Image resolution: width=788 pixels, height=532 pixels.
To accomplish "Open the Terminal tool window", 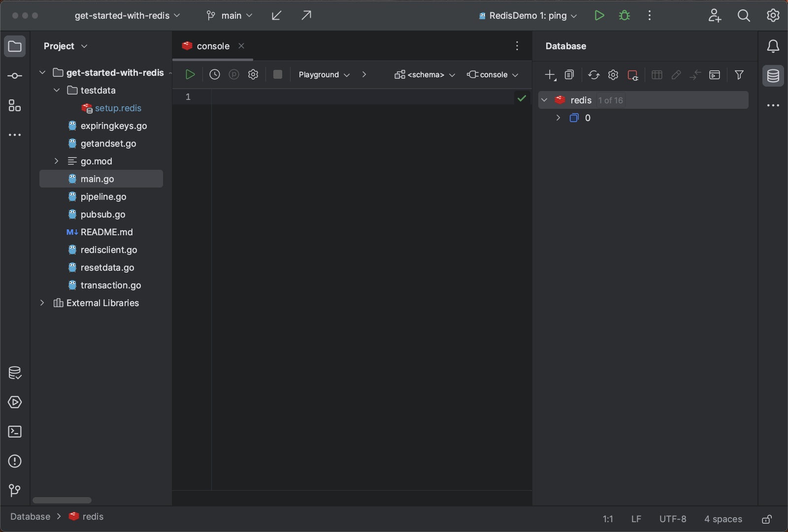I will (14, 432).
